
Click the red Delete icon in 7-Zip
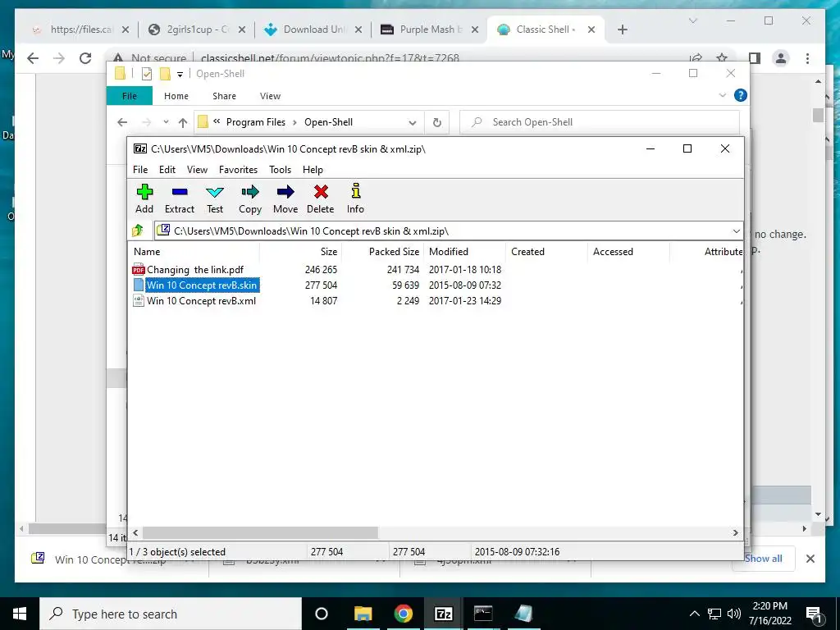tap(321, 199)
